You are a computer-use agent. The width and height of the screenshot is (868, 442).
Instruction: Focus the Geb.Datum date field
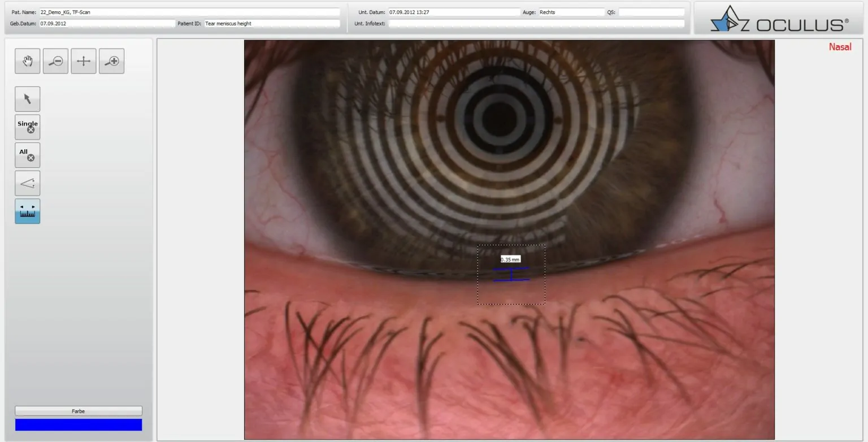click(x=107, y=24)
